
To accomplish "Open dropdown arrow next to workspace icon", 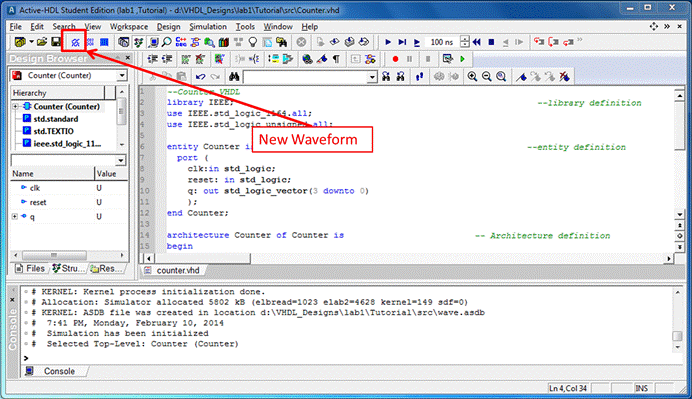I will click(31, 42).
